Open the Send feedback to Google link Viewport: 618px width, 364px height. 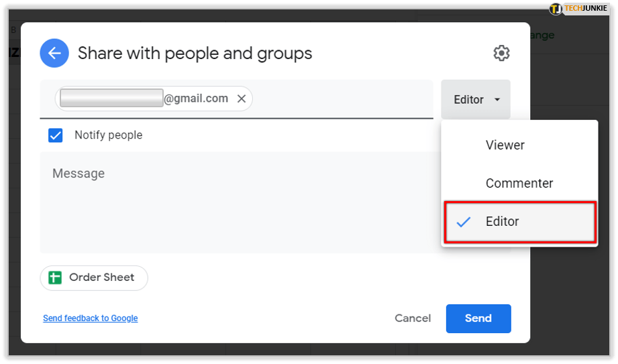[90, 318]
